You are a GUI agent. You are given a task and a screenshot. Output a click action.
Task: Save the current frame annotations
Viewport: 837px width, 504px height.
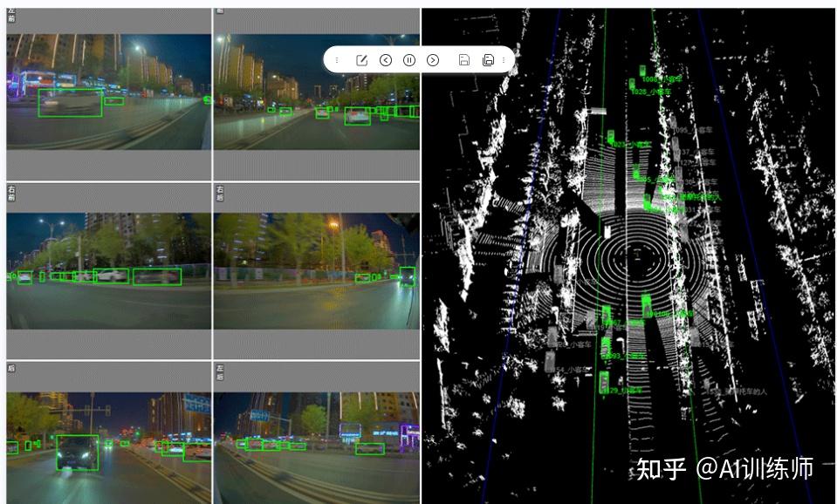(463, 60)
